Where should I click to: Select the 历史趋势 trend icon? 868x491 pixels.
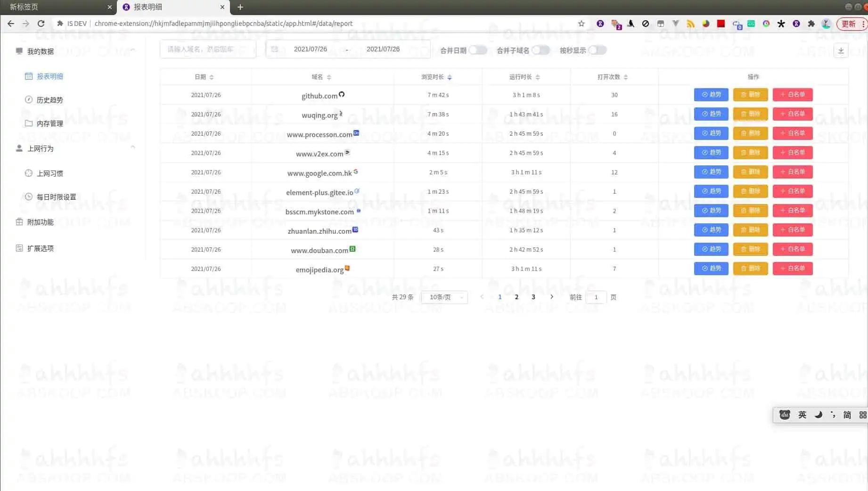pyautogui.click(x=29, y=99)
